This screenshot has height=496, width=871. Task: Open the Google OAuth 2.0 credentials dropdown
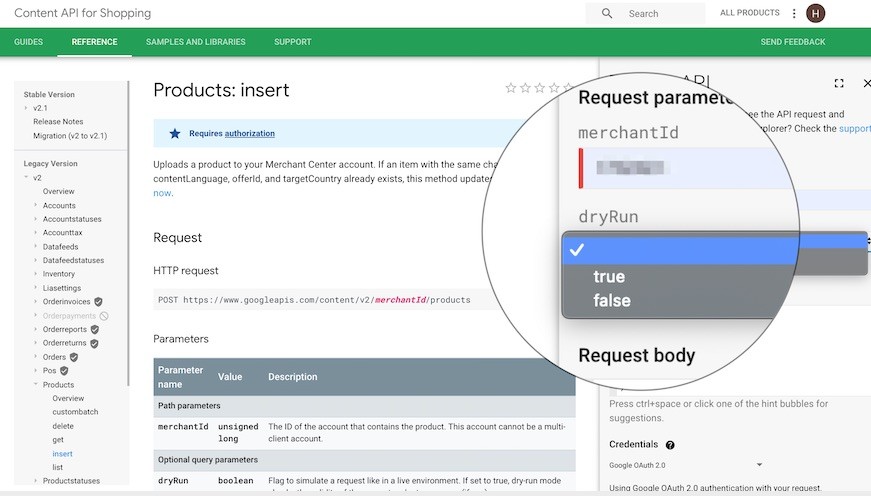[x=686, y=465]
